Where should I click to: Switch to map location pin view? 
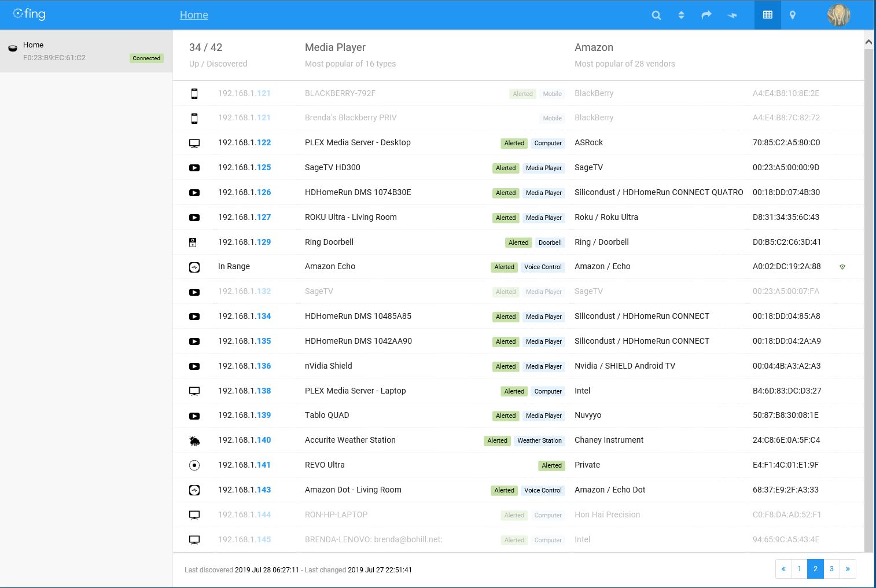[x=792, y=16]
